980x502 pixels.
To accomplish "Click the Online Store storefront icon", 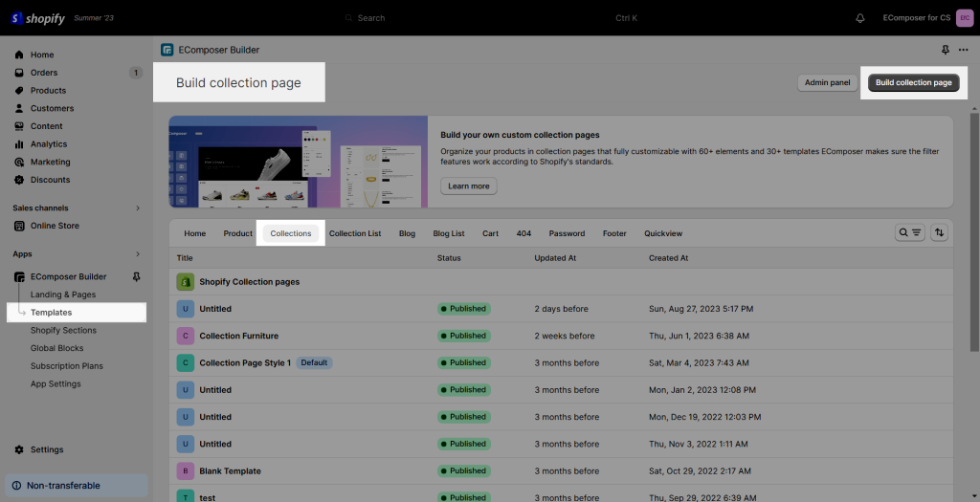I will tap(19, 226).
